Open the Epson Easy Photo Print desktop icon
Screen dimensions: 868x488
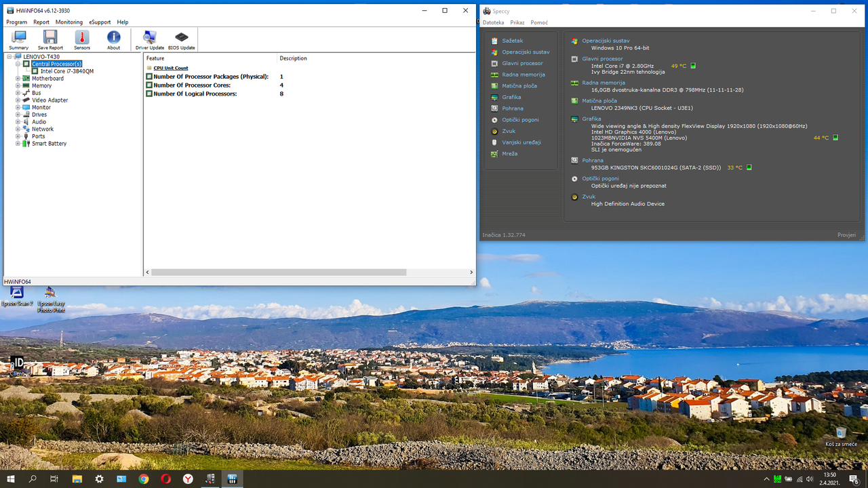coord(50,299)
